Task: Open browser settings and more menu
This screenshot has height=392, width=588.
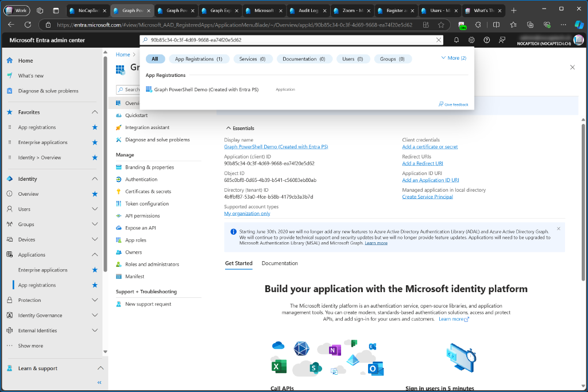Action: pos(563,25)
